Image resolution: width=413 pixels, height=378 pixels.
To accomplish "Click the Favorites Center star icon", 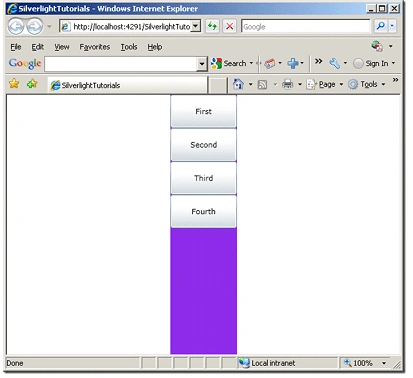I will [x=14, y=84].
